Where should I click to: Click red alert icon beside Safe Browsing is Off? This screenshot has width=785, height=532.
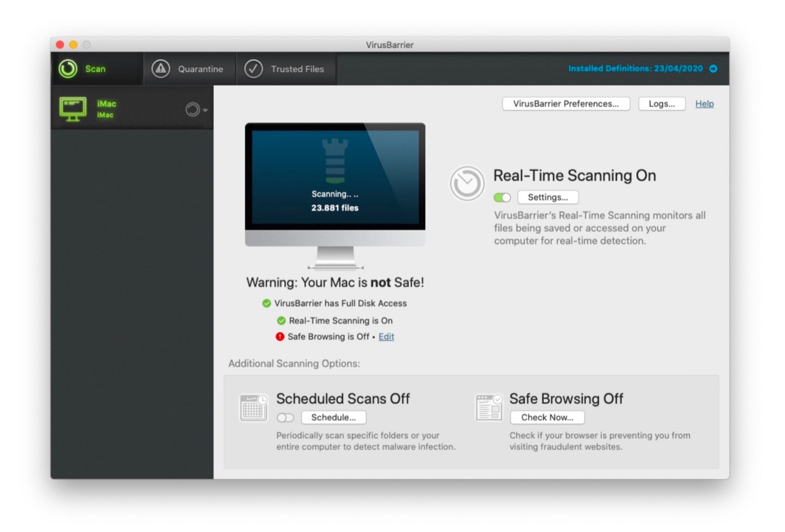pos(280,337)
